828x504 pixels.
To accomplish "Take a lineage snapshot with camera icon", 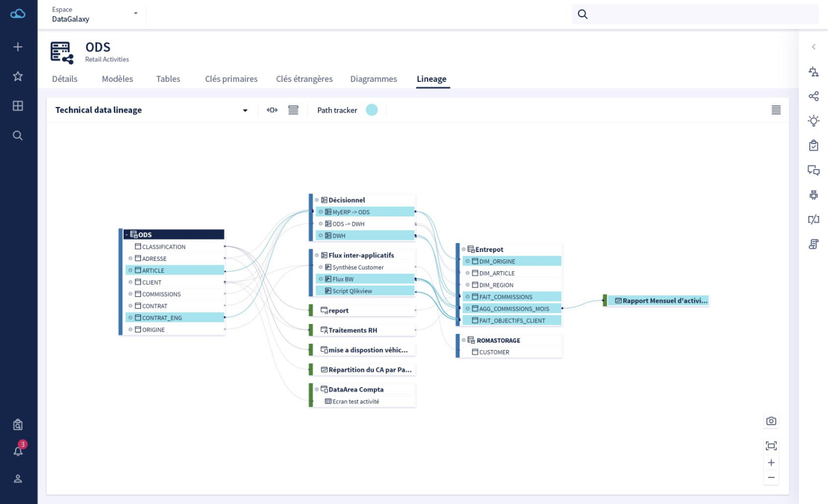I will [771, 421].
